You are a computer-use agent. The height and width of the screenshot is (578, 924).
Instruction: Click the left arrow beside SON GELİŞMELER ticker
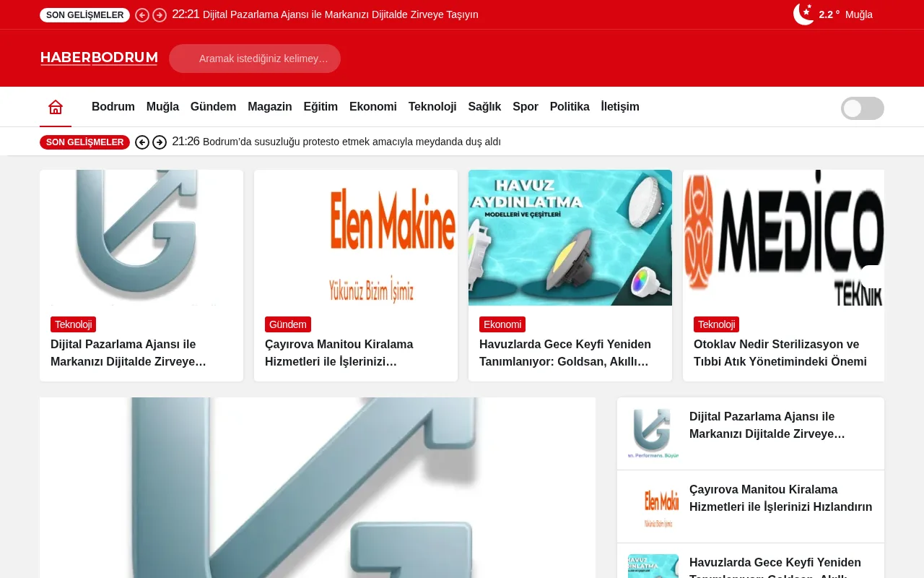142,142
